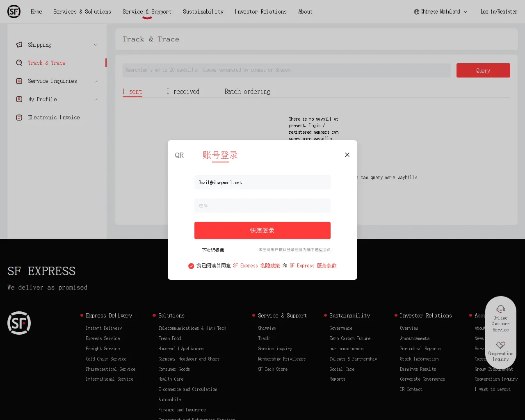
Task: Switch to the QR login tab
Action: tap(179, 155)
